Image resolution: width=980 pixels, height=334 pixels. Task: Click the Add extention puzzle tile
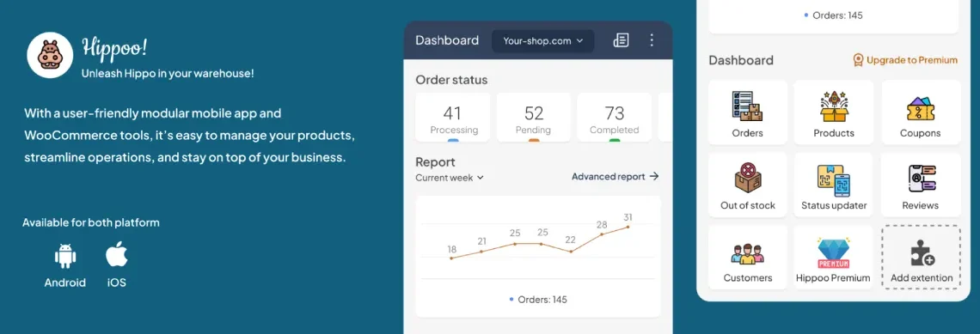click(921, 258)
